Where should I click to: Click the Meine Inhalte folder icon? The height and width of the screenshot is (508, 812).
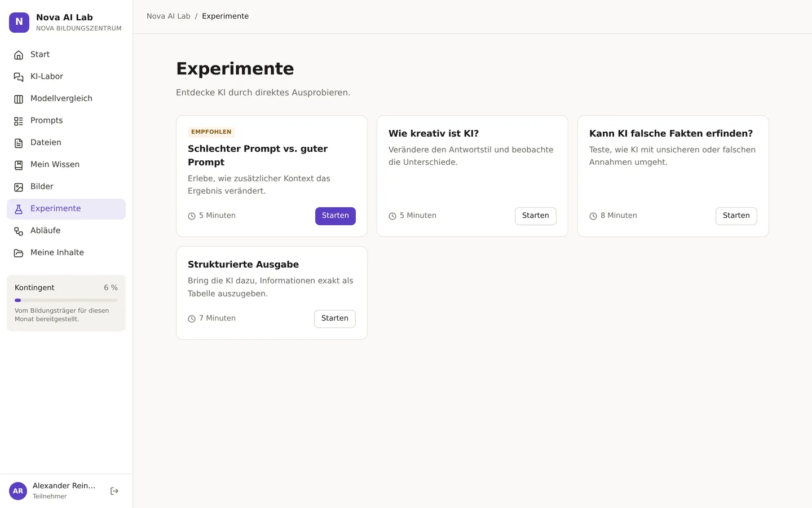tap(19, 253)
